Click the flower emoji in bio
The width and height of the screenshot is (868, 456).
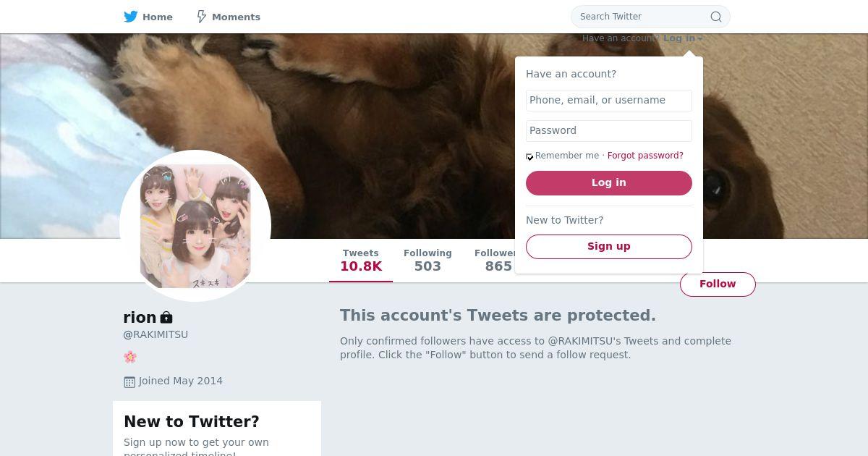[130, 357]
